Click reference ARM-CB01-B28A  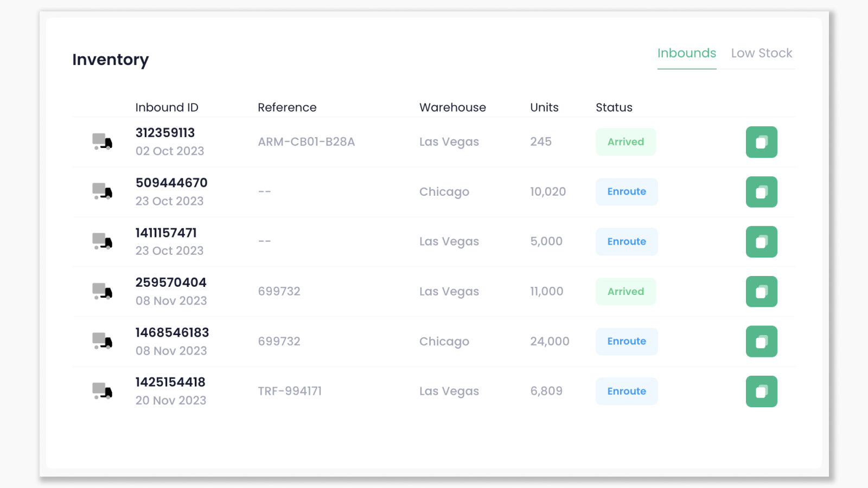click(306, 142)
